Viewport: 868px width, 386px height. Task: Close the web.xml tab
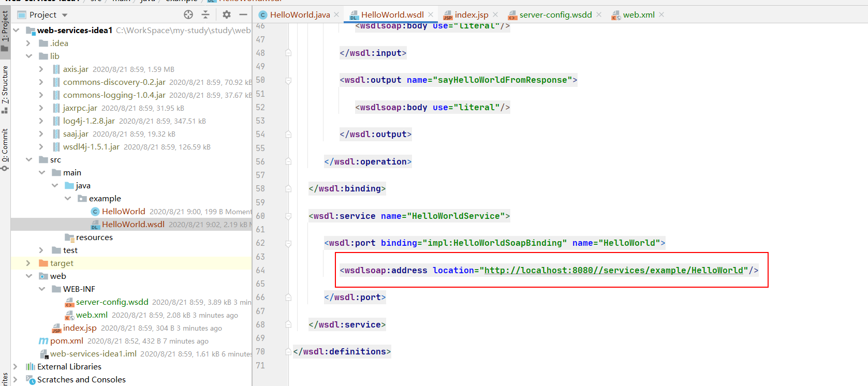pos(661,14)
